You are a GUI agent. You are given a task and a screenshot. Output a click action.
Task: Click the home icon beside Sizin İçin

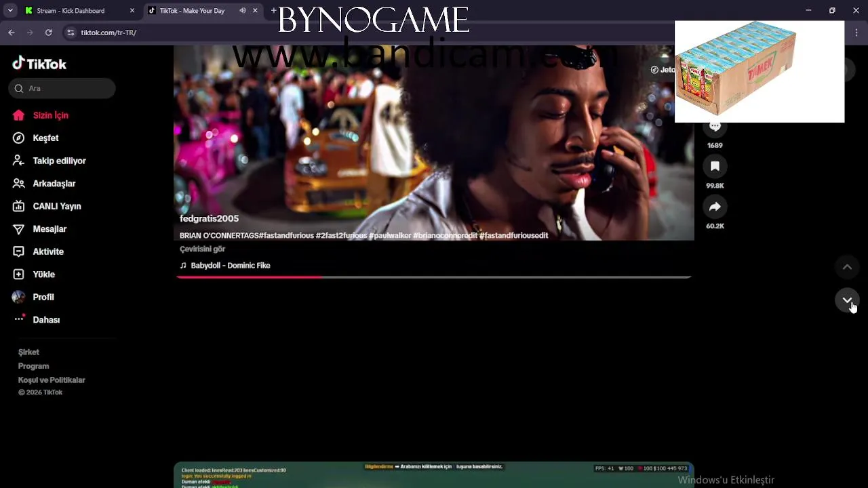click(x=19, y=115)
